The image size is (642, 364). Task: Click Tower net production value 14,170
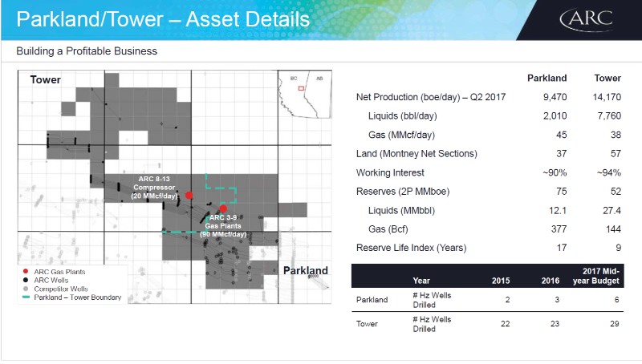pos(607,97)
